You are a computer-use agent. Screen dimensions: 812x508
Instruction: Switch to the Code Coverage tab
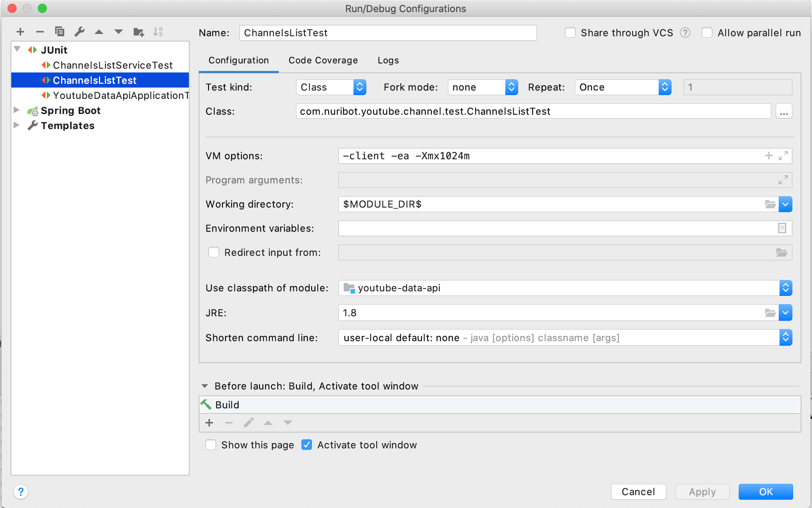tap(323, 60)
